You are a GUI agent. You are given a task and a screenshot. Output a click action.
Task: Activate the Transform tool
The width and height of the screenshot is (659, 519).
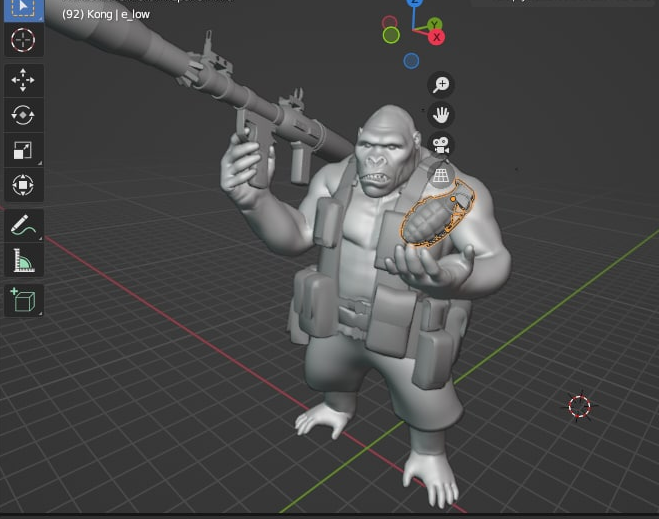[x=24, y=185]
